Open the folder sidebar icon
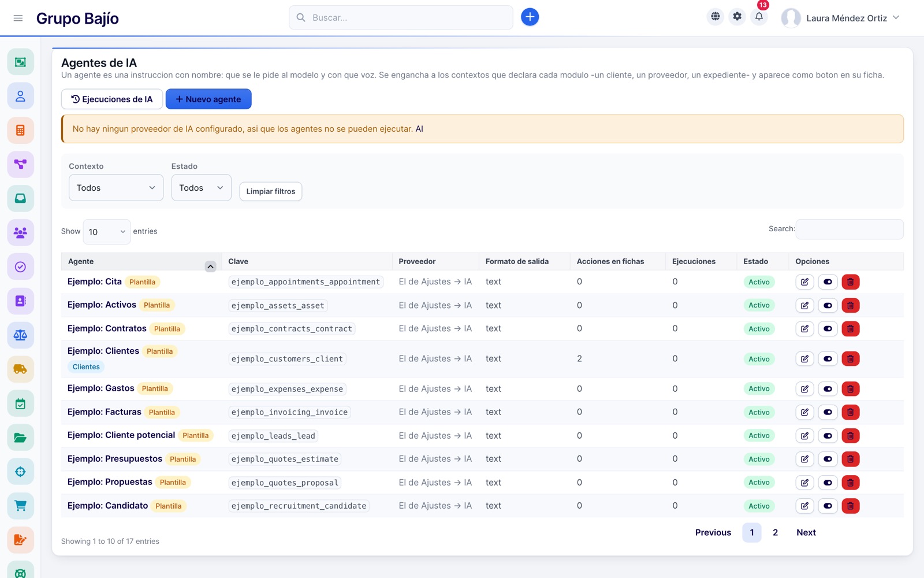The height and width of the screenshot is (578, 924). 20,438
